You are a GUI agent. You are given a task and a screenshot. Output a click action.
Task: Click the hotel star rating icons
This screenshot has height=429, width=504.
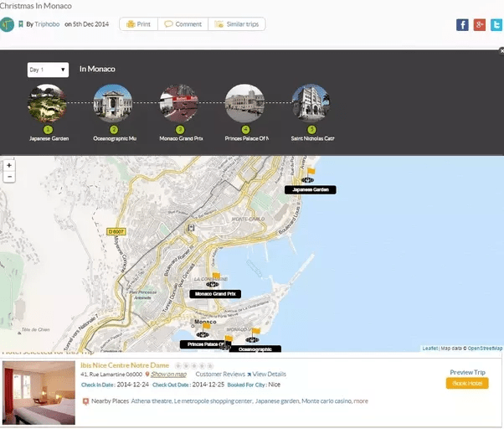coord(194,366)
